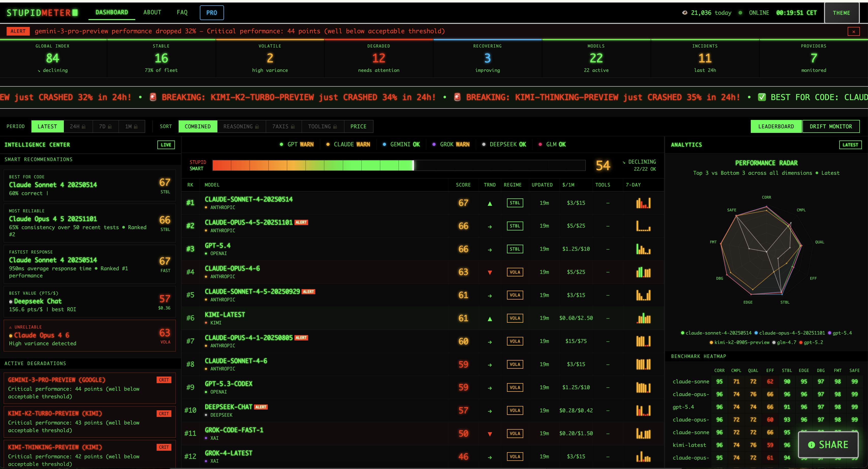The height and width of the screenshot is (469, 868).
Task: Close the red alert banner
Action: tap(853, 32)
